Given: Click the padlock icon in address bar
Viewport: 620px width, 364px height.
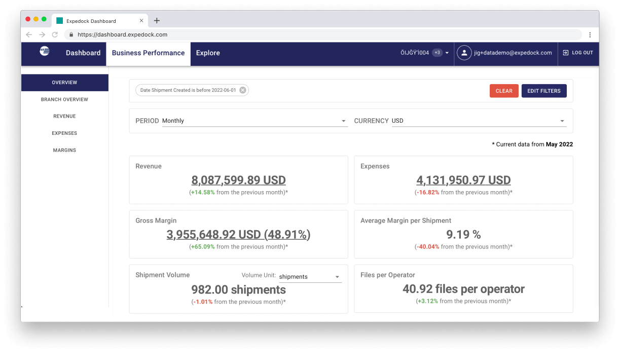Looking at the screenshot, I should pyautogui.click(x=71, y=35).
